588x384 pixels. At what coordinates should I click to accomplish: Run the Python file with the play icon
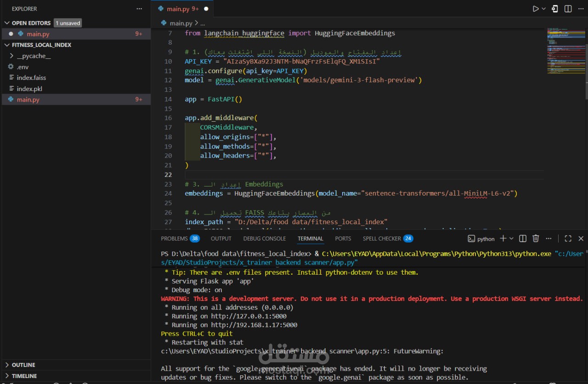tap(536, 9)
